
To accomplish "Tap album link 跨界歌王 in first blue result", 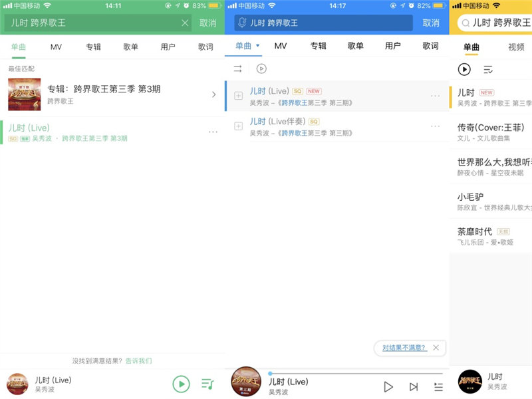I will coord(295,103).
